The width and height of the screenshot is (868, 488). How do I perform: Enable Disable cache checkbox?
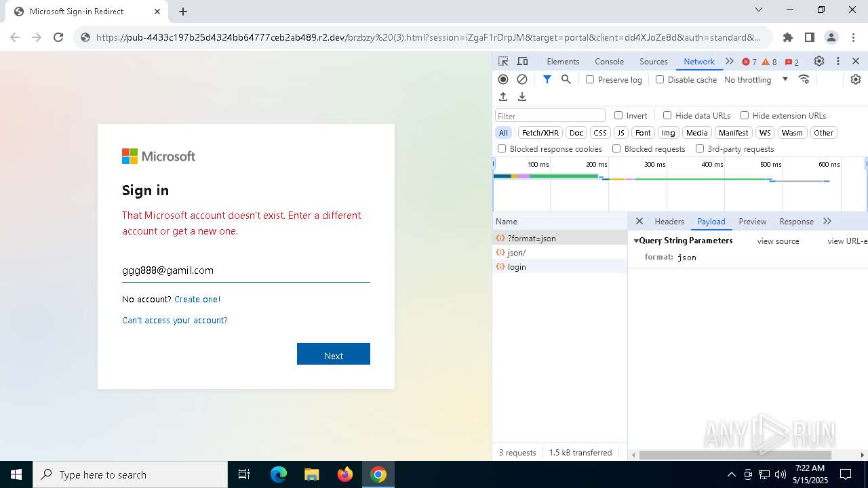tap(660, 79)
